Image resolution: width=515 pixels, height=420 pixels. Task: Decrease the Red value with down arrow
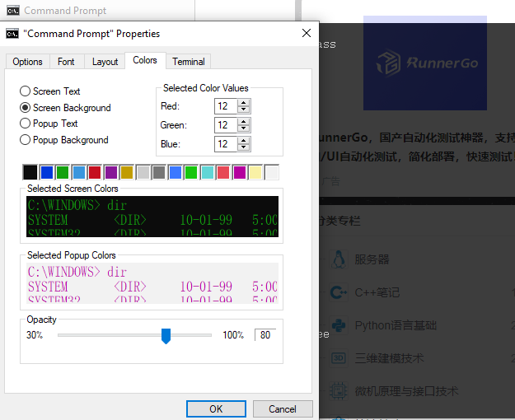coord(244,110)
